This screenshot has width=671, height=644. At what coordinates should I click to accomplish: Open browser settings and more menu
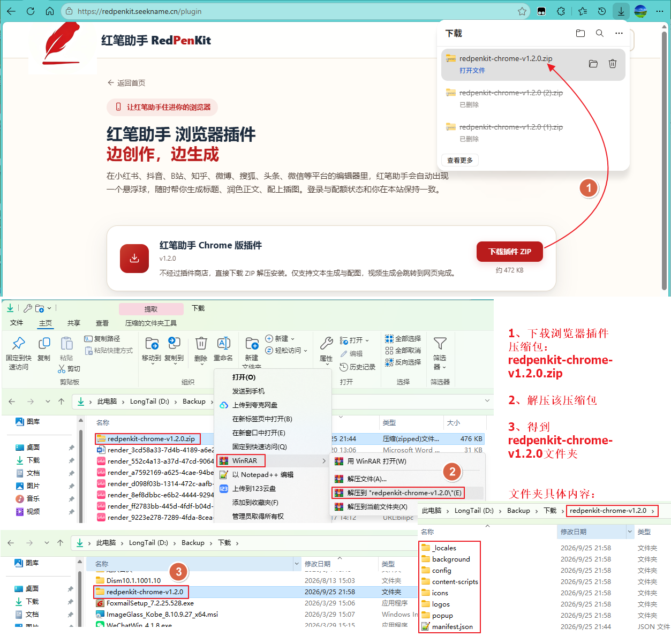pyautogui.click(x=660, y=11)
